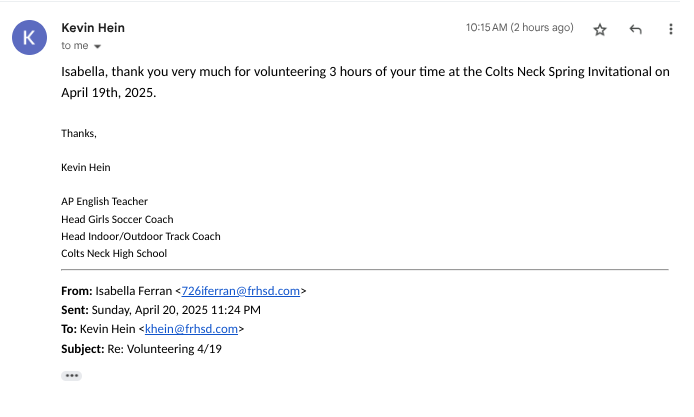Screen dimensions: 694x417
Task: Click the "Head Indoor/Outdoor Track Coach" line
Action: click(x=140, y=236)
